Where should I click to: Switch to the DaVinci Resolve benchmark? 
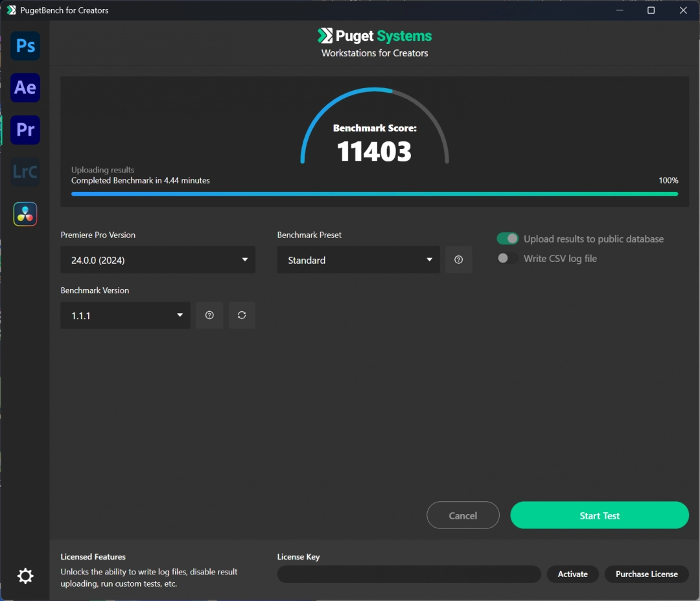pos(25,214)
